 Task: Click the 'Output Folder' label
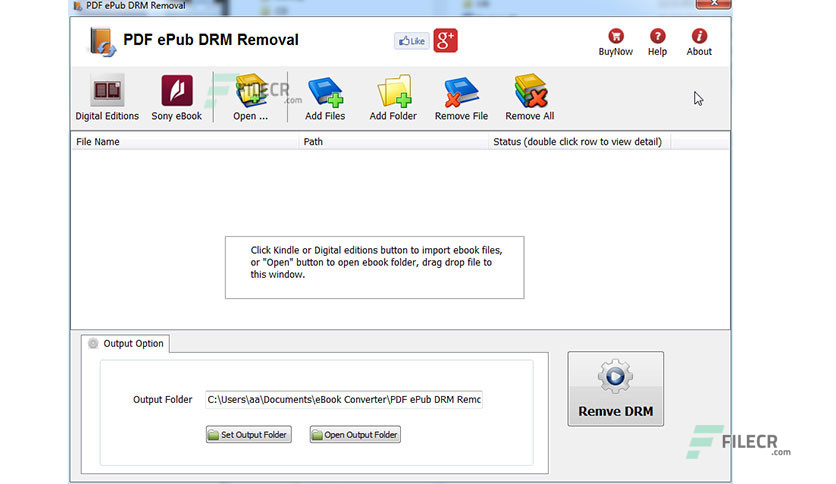(163, 399)
